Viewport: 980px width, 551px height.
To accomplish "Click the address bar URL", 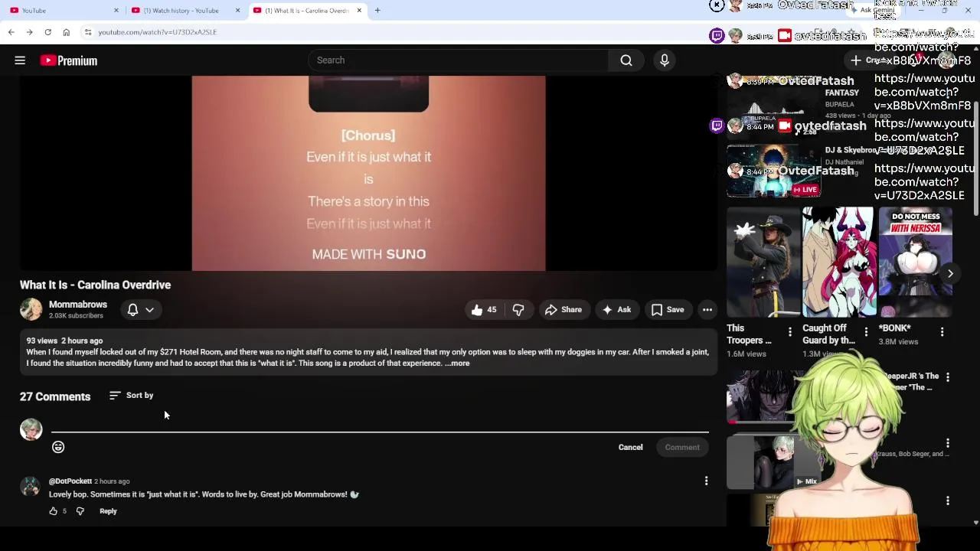I will click(157, 32).
